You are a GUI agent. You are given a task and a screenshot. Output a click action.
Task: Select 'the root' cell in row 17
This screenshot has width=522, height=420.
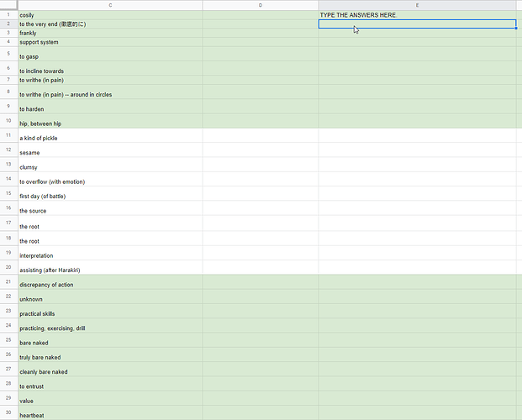tap(110, 223)
